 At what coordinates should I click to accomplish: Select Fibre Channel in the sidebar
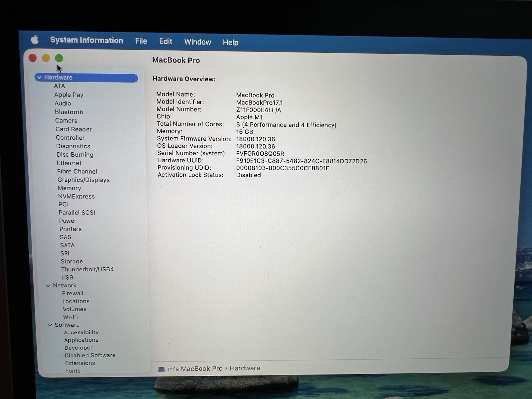pyautogui.click(x=77, y=171)
